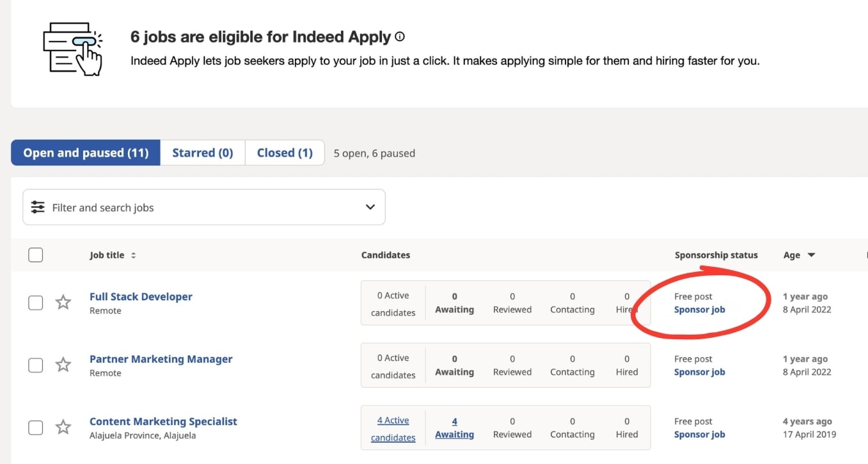Click the '17 April 2019' date

point(809,434)
